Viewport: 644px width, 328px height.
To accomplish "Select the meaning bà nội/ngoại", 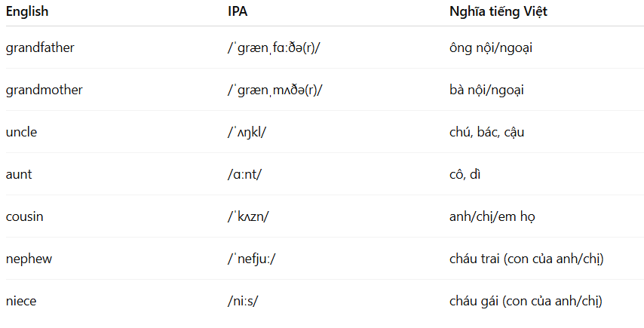I will tap(486, 90).
